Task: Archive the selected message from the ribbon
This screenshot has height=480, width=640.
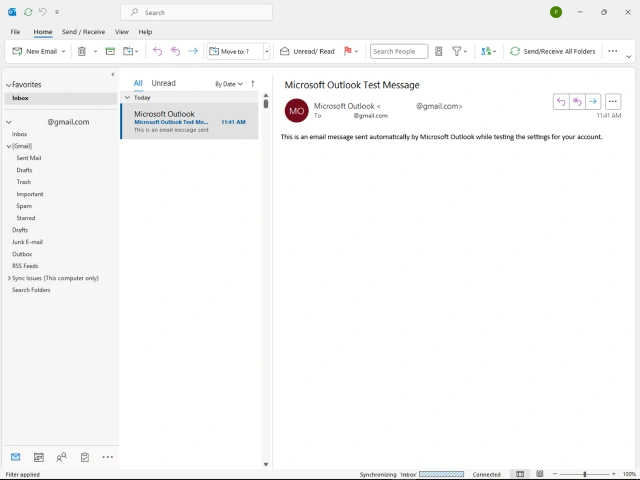Action: tap(110, 51)
